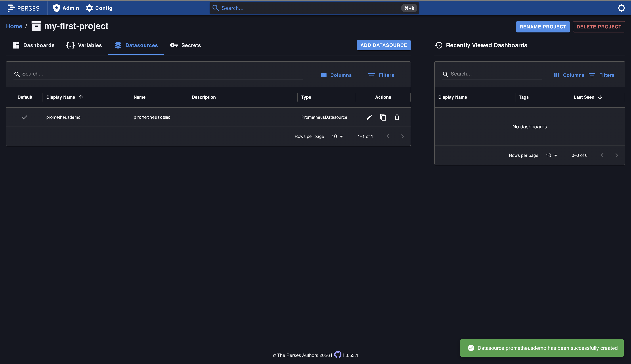Click the prometheusdemo monospace name cell
631x364 pixels.
[x=152, y=117]
